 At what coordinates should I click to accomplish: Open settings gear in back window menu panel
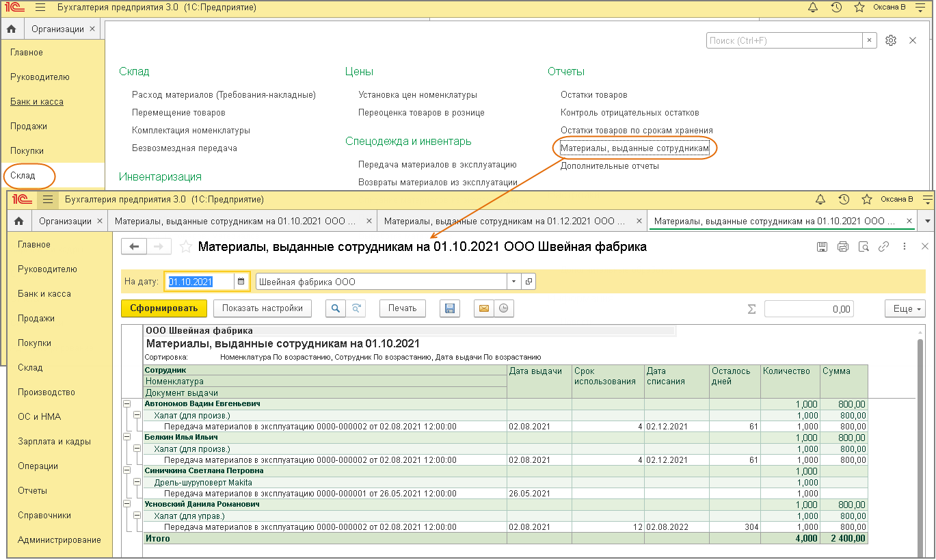(x=890, y=40)
